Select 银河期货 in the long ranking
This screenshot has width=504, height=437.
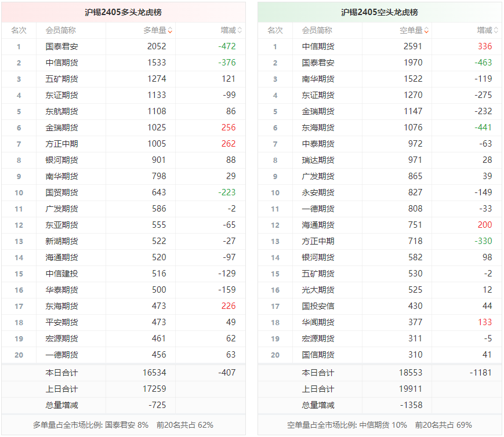click(61, 160)
